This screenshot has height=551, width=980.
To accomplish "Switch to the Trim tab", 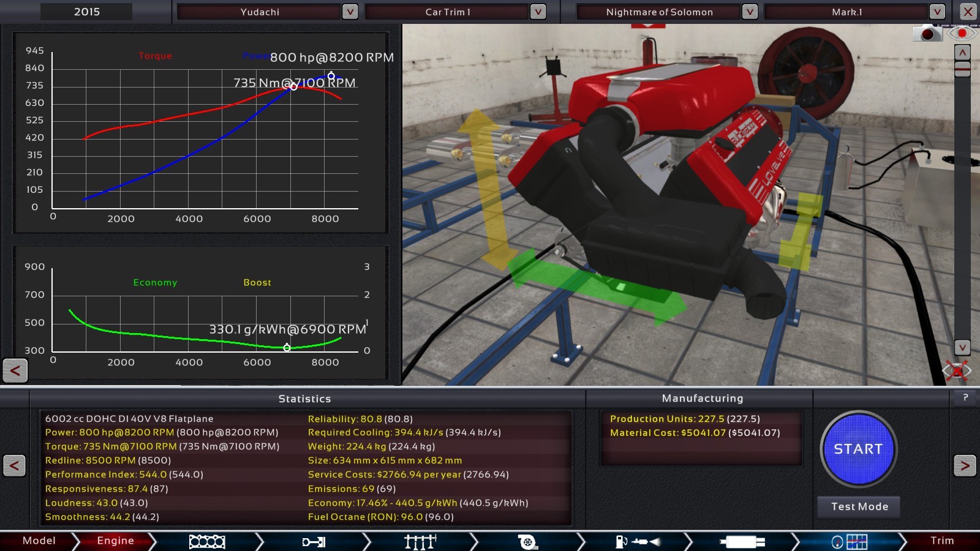I will 941,541.
